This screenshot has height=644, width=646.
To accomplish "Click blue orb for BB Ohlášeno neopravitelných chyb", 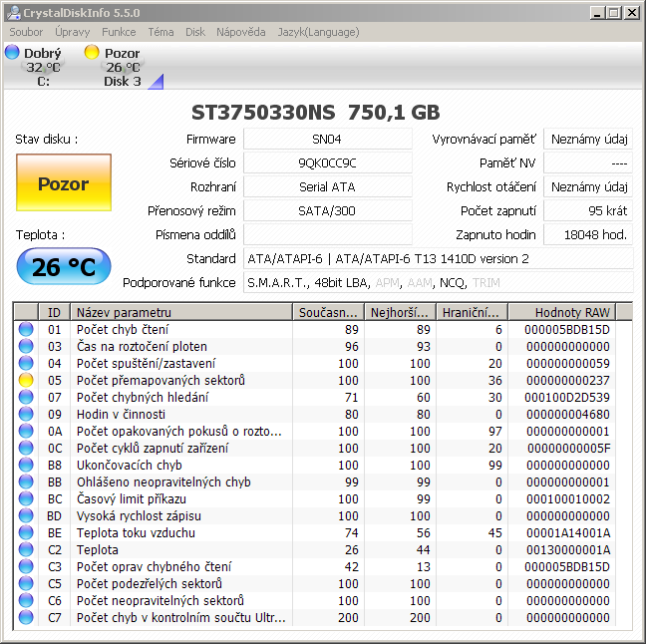I will [x=26, y=482].
